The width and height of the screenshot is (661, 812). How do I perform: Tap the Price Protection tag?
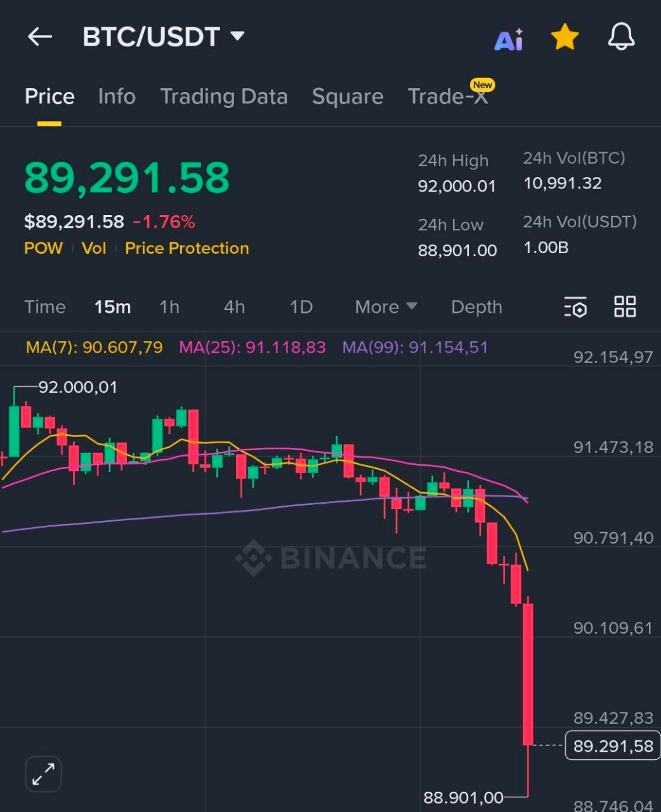(x=187, y=248)
